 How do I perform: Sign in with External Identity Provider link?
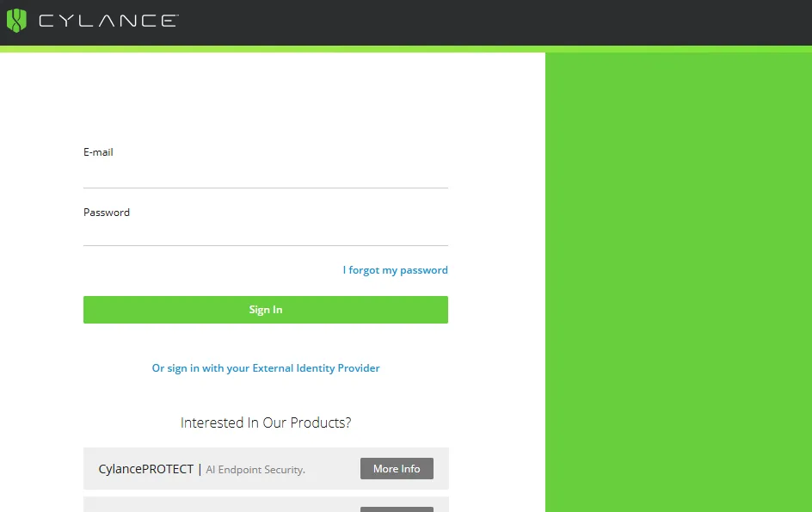[x=266, y=368]
